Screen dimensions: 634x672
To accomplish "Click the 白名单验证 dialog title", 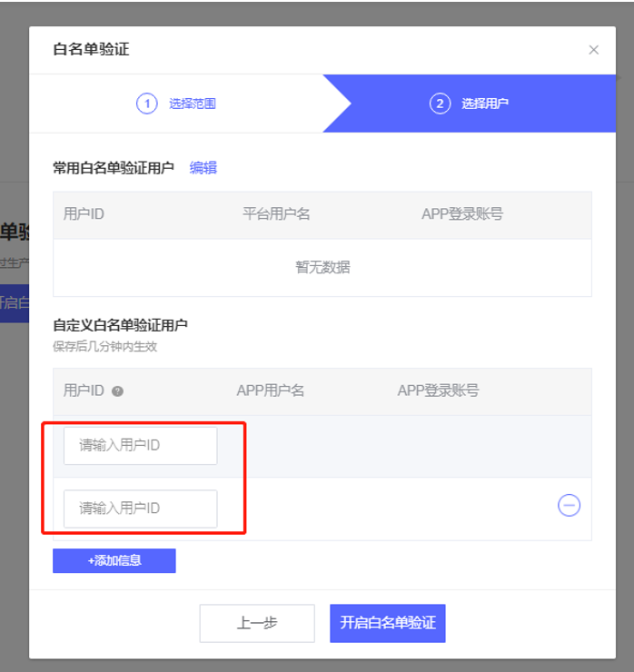I will [x=92, y=50].
